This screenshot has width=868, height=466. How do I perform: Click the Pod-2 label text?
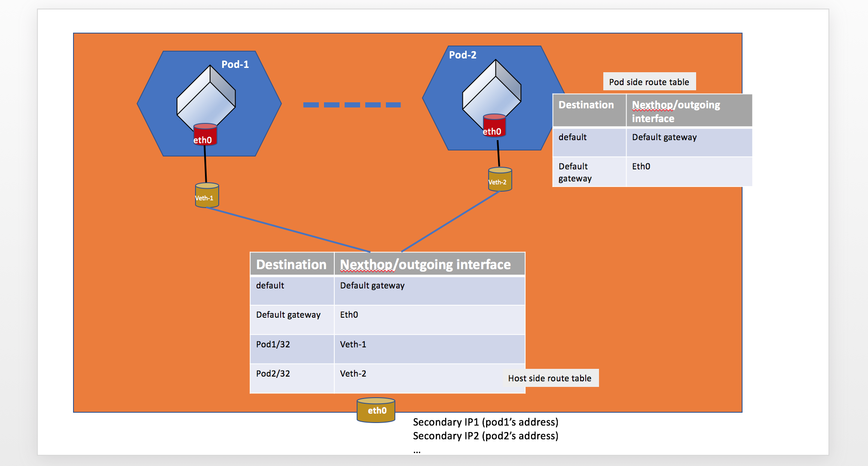(x=462, y=55)
